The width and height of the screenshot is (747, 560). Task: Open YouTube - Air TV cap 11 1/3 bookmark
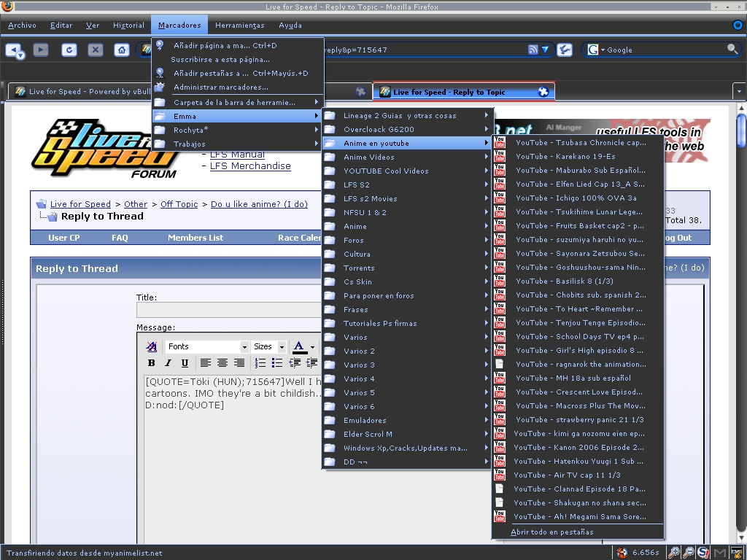click(578, 475)
